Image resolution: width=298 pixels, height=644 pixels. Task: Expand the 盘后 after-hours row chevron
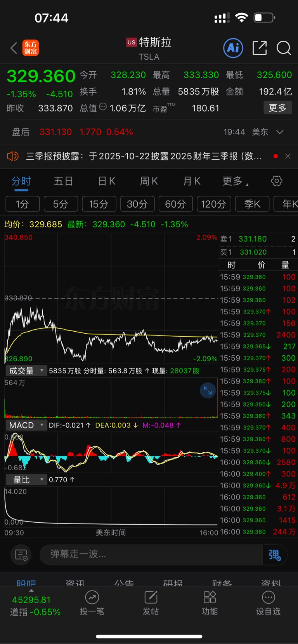(x=280, y=132)
